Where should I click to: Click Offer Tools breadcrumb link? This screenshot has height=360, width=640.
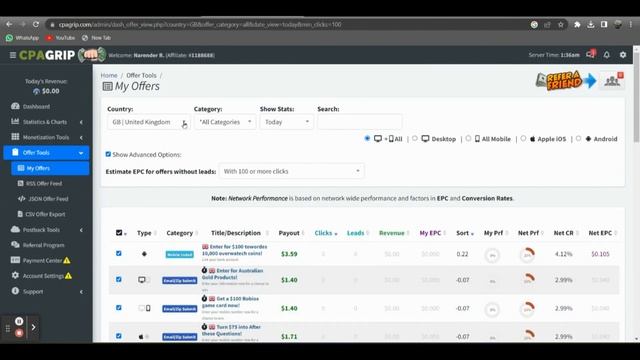(x=141, y=76)
